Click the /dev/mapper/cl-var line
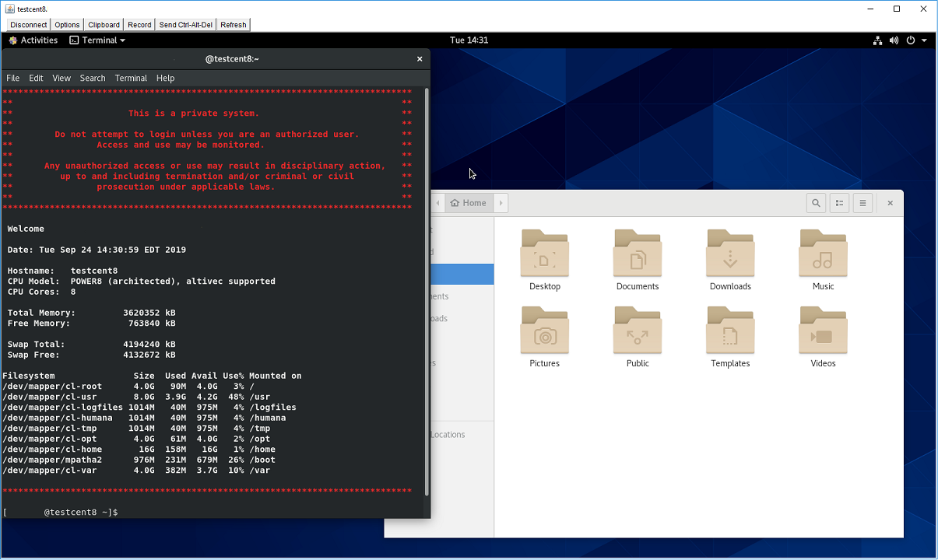Image resolution: width=938 pixels, height=560 pixels. 138,471
